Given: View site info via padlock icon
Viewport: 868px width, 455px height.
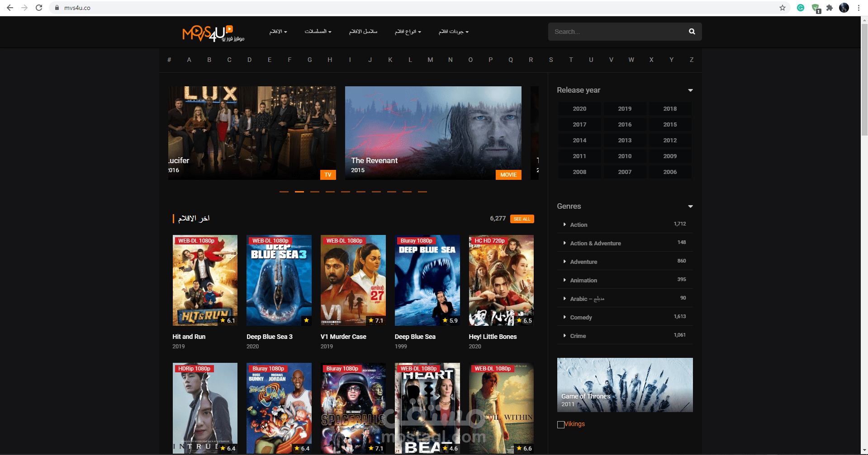Looking at the screenshot, I should pos(57,8).
